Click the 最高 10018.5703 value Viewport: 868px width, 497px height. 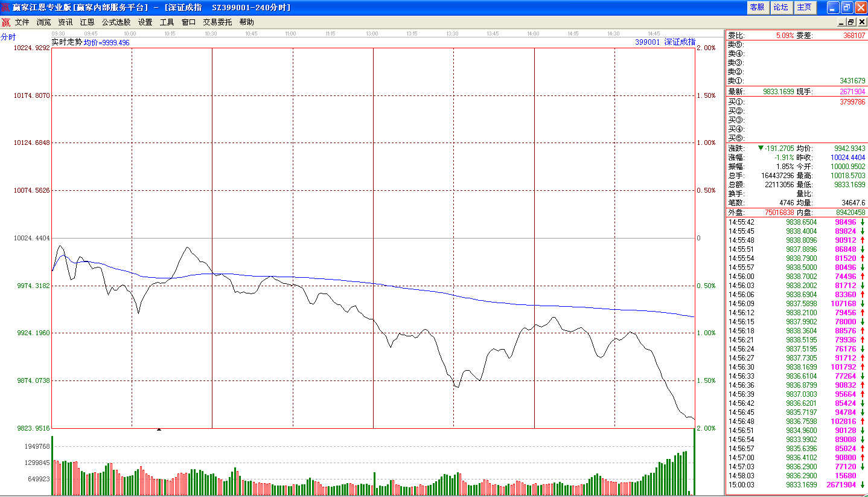pyautogui.click(x=848, y=176)
